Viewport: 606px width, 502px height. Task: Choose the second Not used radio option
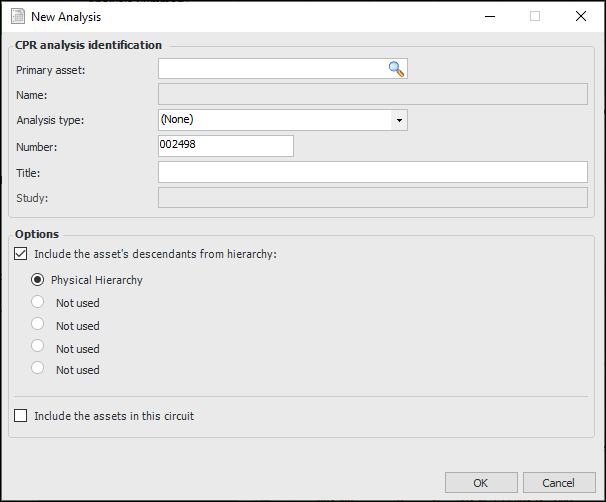pos(38,324)
